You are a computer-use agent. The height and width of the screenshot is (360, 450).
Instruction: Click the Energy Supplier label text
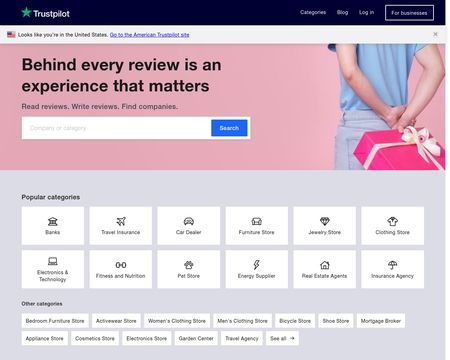click(256, 276)
